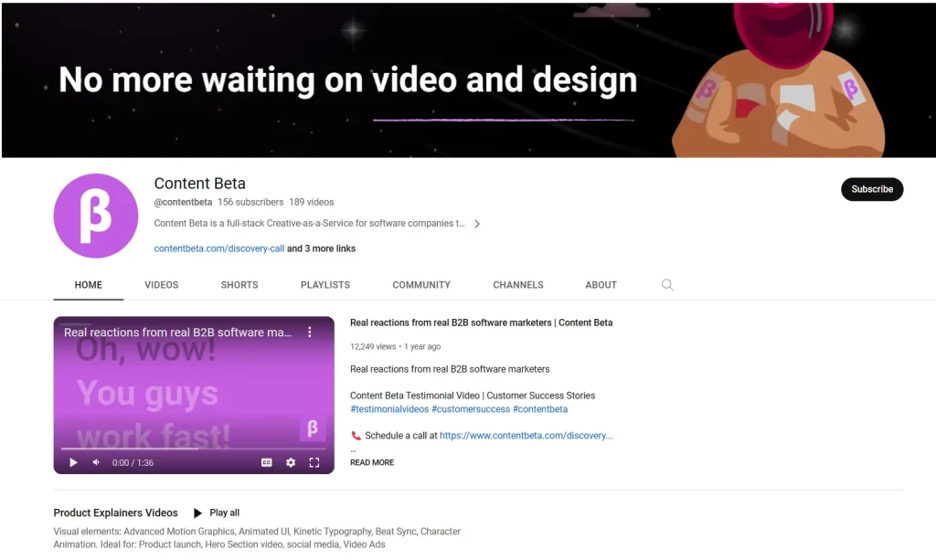The height and width of the screenshot is (560, 936).
Task: Click the video progress bar
Action: click(194, 448)
